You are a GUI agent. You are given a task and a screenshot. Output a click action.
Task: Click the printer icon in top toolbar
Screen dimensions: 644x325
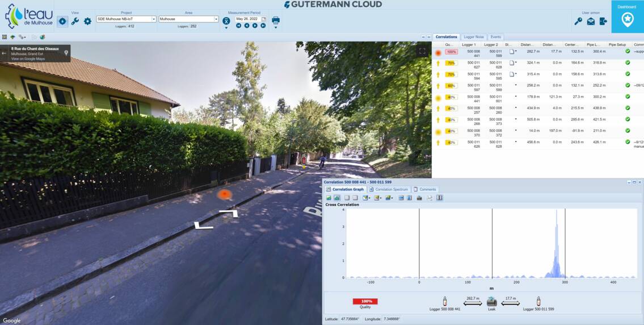pyautogui.click(x=276, y=20)
